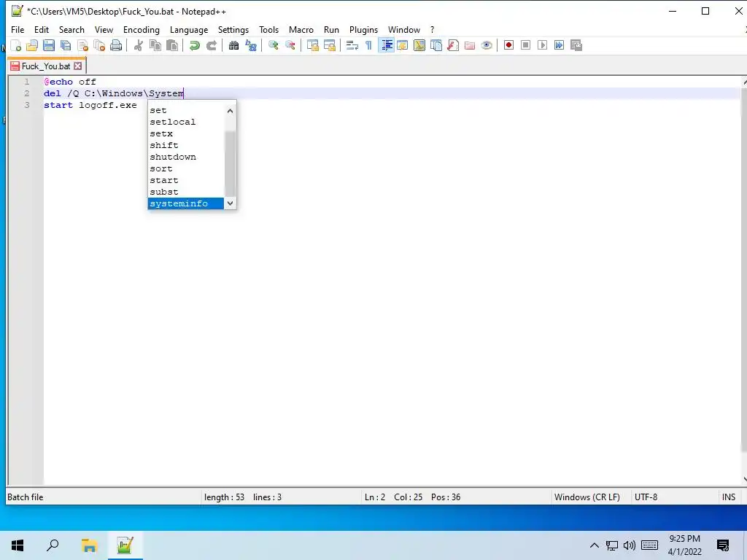Image resolution: width=747 pixels, height=560 pixels.
Task: Close the current file via toolbar Close icon
Action: (83, 45)
